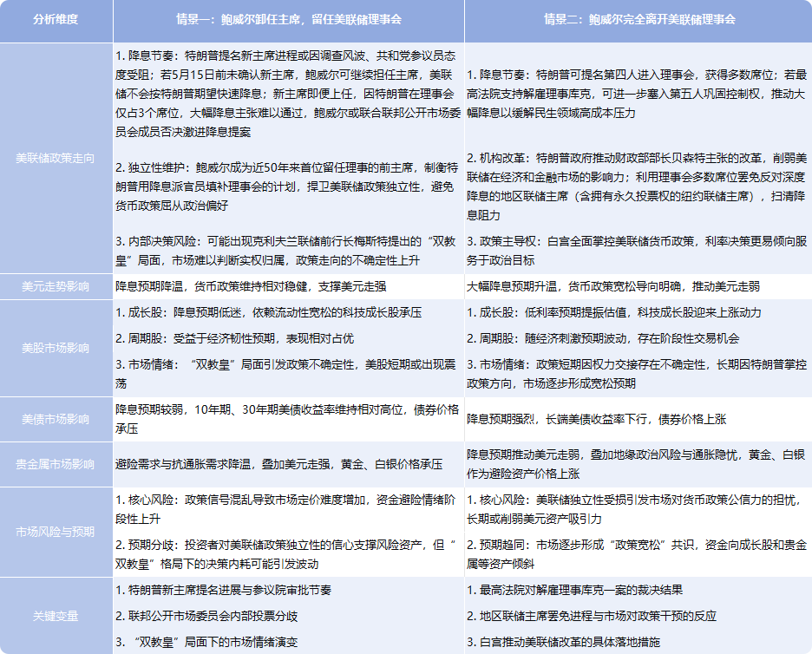Click line 1. 特朗普新主席提名进展与参议院审批节奏
This screenshot has width=812, height=654.
tap(223, 591)
